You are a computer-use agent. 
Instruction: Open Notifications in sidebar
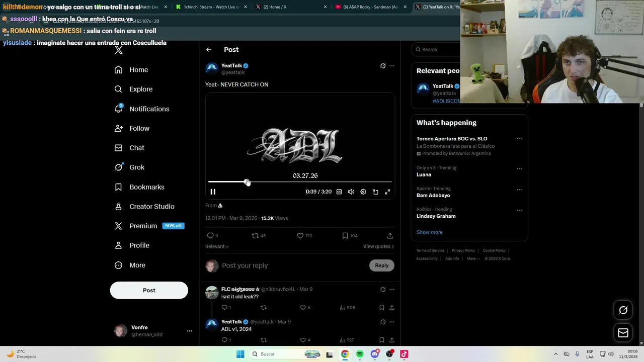(142, 109)
